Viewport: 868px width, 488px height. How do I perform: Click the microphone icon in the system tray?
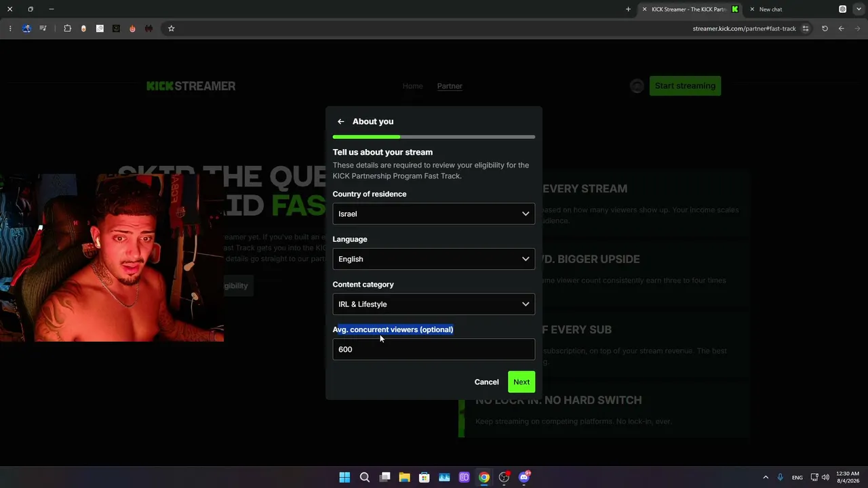(781, 477)
